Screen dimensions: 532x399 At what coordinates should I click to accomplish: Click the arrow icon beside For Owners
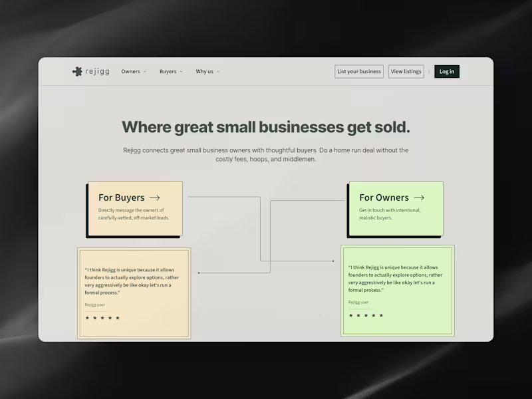point(419,198)
